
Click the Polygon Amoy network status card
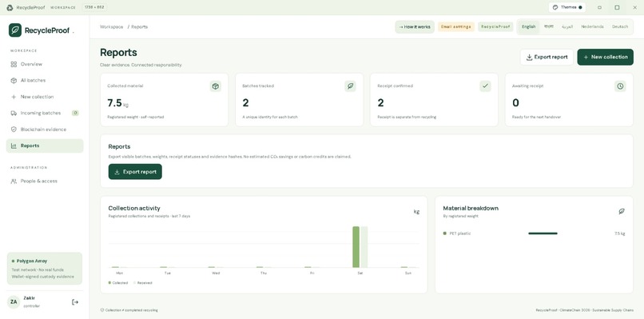45,269
